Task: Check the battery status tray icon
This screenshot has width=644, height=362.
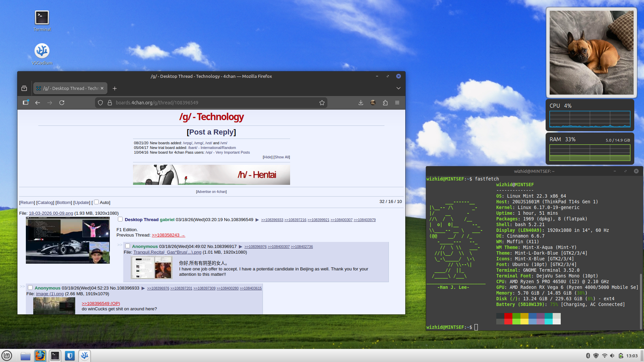Action: point(621,356)
